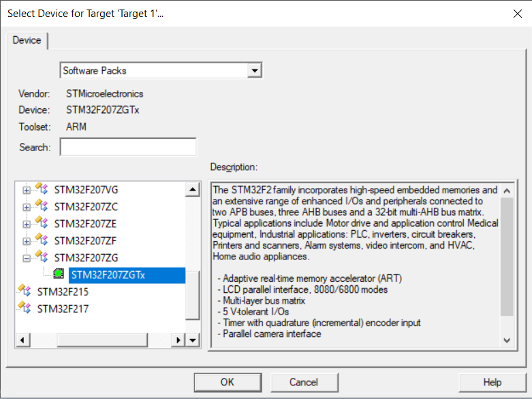Viewport: 532px width, 399px height.
Task: Click the vendor text STMicroelectronics
Action: [x=105, y=93]
